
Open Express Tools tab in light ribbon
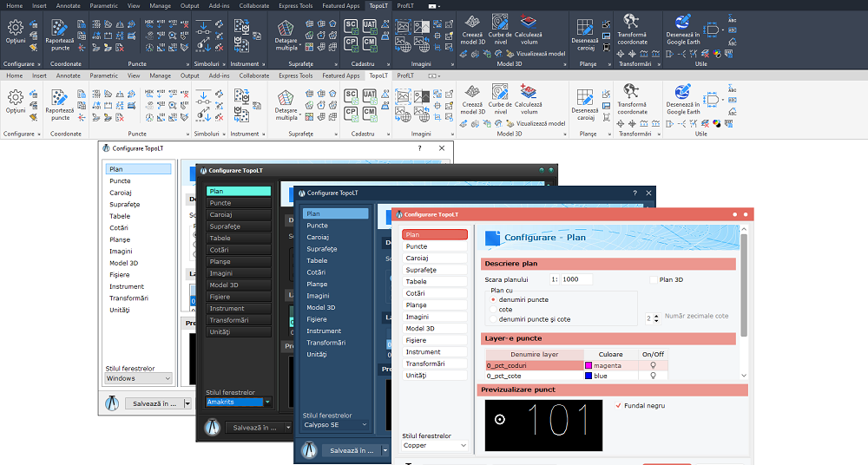[296, 75]
